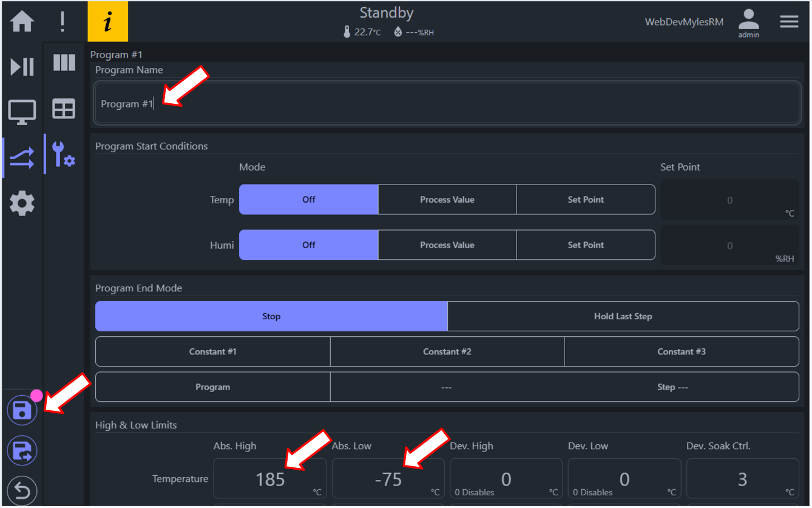Viewport: 812px width, 508px height.
Task: Click the 22.7°C temperature reading
Action: click(368, 32)
